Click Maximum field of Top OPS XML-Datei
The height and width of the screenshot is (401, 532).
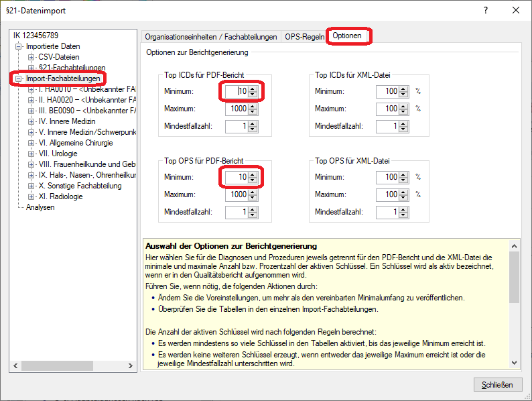coord(387,194)
